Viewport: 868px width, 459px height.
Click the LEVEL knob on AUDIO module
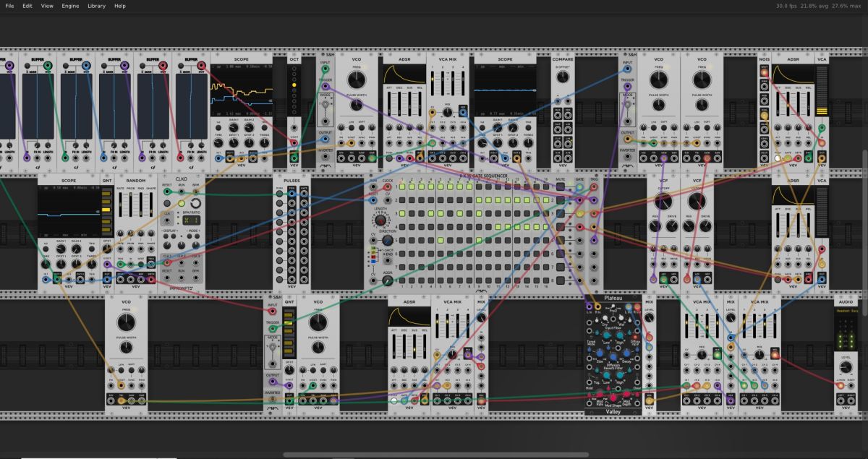[846, 366]
